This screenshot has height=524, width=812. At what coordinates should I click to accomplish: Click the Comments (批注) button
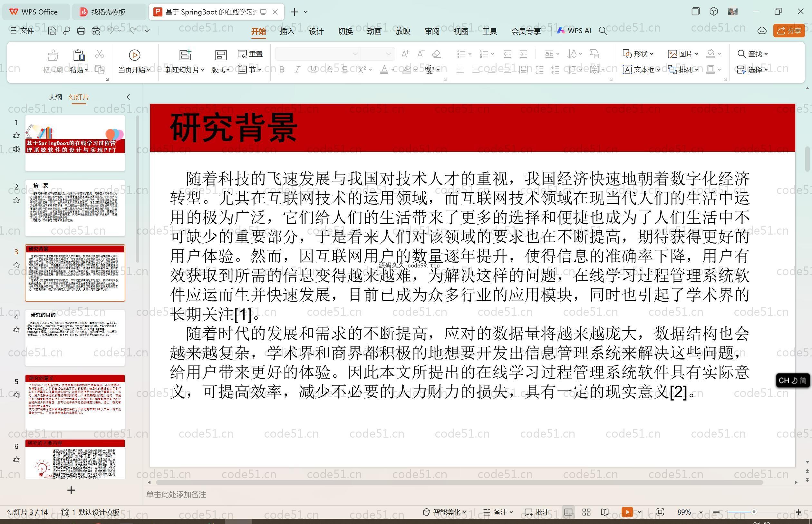tap(537, 512)
